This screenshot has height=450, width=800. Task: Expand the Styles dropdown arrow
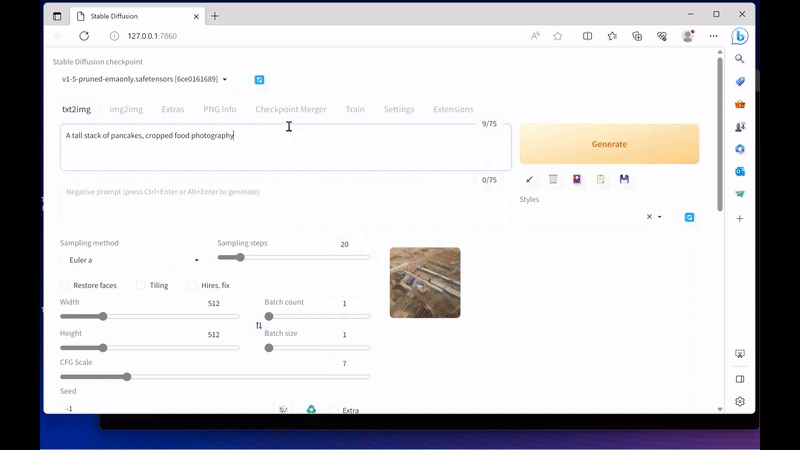pos(659,217)
